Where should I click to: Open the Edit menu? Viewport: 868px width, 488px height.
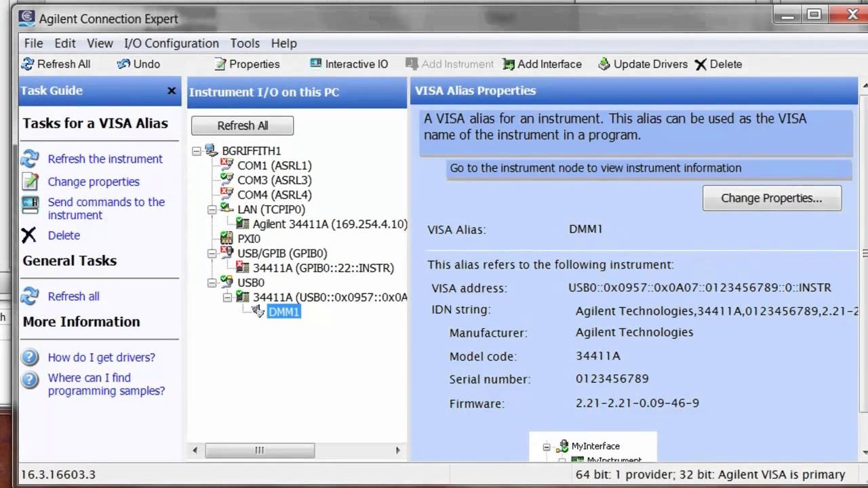[x=65, y=43]
